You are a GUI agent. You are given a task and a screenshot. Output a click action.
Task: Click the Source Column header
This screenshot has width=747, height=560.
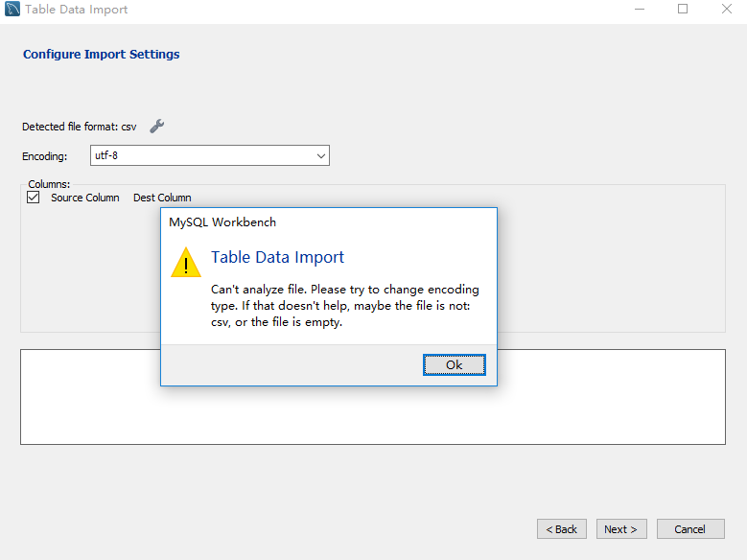84,198
